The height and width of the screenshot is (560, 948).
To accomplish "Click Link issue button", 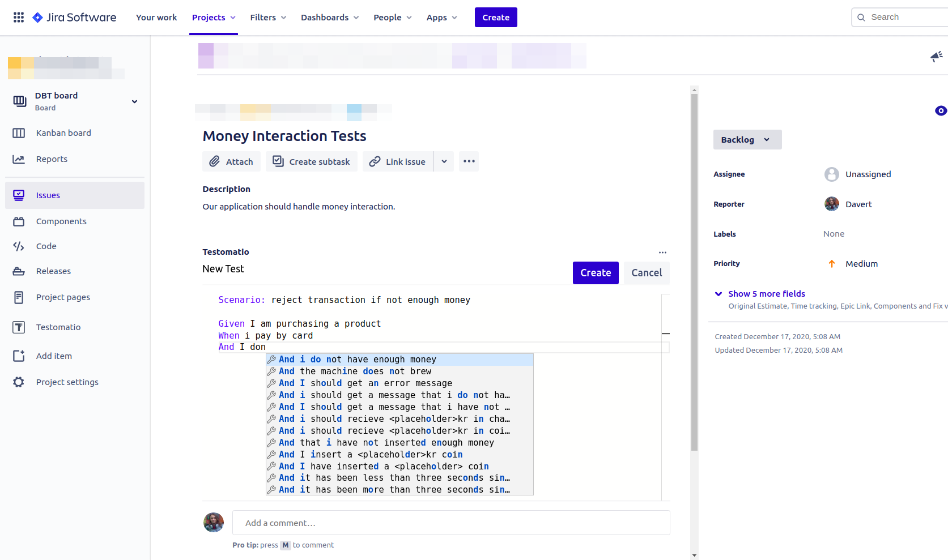I will click(x=398, y=161).
